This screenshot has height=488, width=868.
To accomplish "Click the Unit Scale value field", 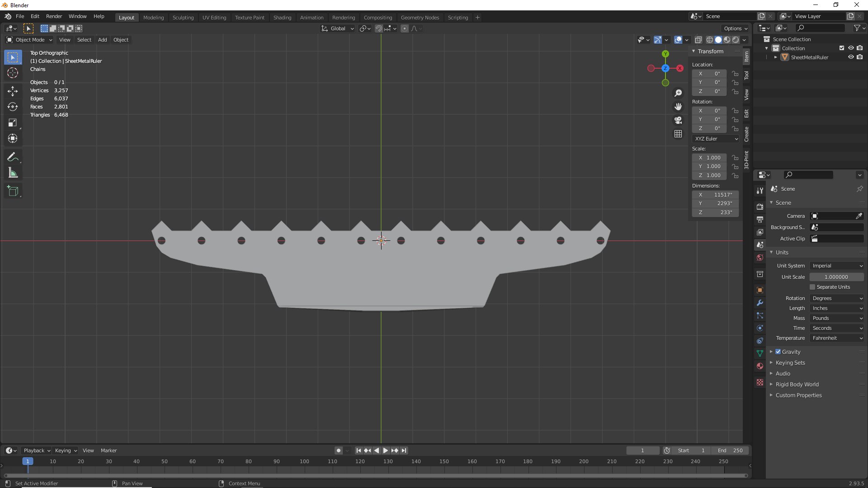I will (x=836, y=277).
